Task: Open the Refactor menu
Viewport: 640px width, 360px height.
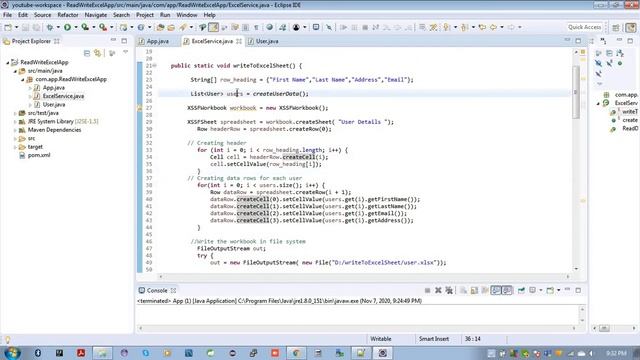Action: click(68, 15)
